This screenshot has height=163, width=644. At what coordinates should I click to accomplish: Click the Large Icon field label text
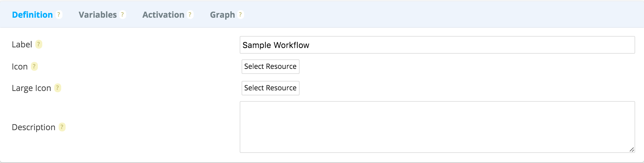pos(32,88)
